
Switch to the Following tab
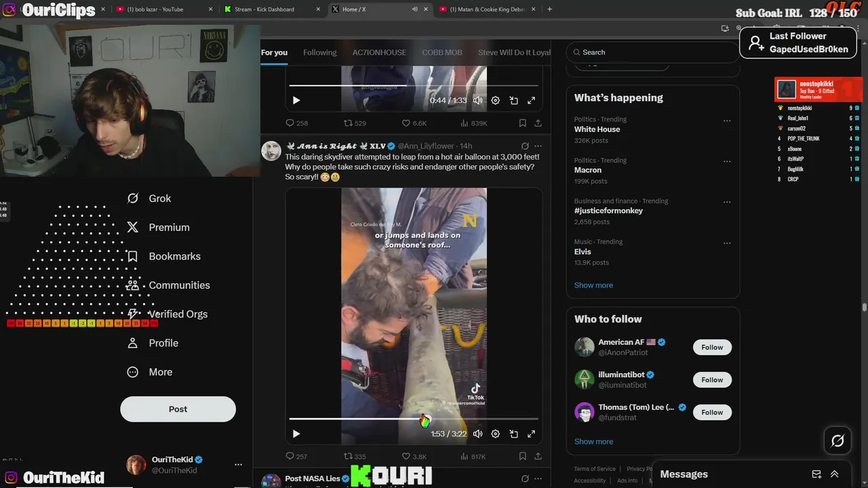click(x=319, y=52)
